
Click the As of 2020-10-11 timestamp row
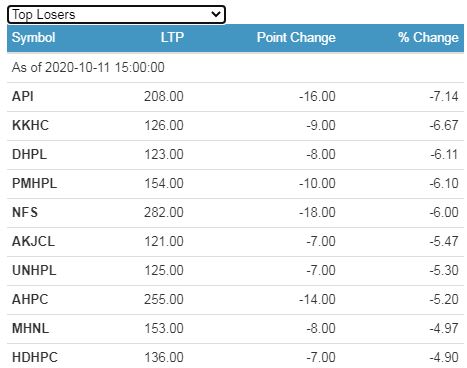point(235,68)
